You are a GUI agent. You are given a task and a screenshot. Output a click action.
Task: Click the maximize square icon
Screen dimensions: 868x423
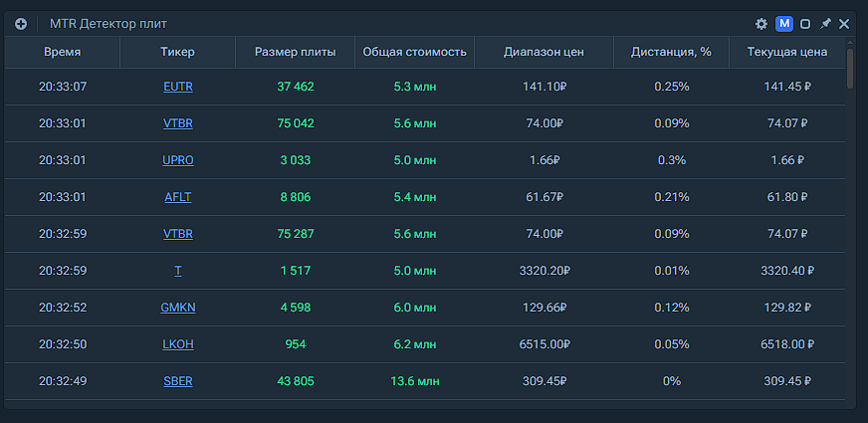(805, 24)
